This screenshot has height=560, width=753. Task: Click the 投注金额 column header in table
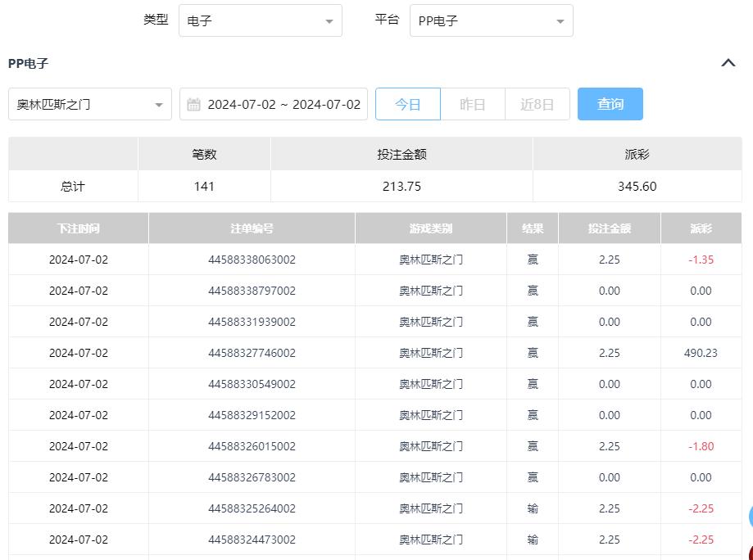pos(609,228)
